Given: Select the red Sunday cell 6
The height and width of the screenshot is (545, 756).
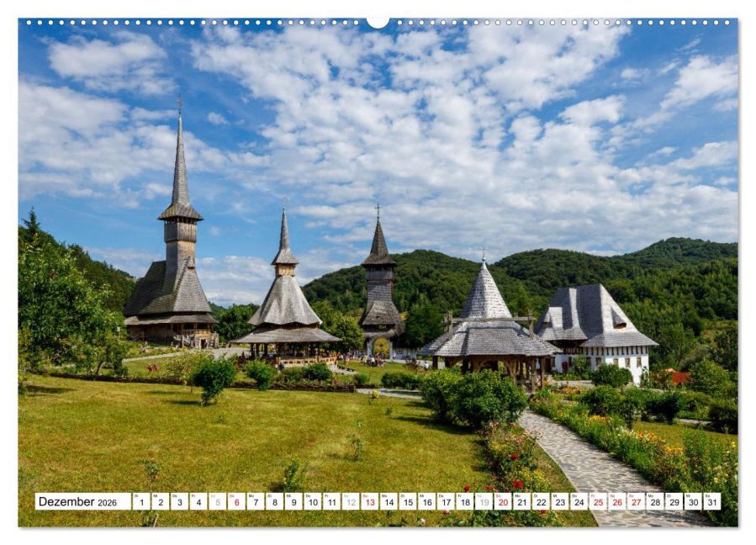Looking at the screenshot, I should [x=236, y=501].
